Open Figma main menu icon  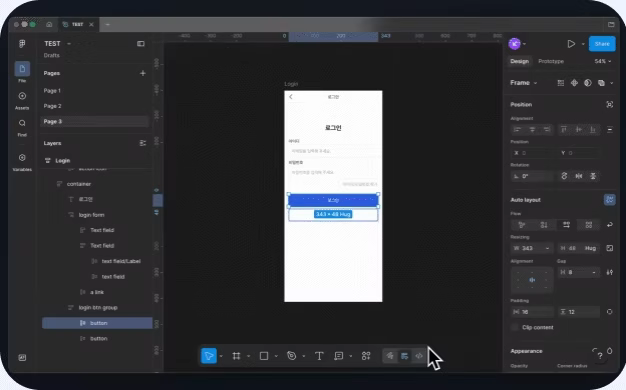click(x=22, y=44)
